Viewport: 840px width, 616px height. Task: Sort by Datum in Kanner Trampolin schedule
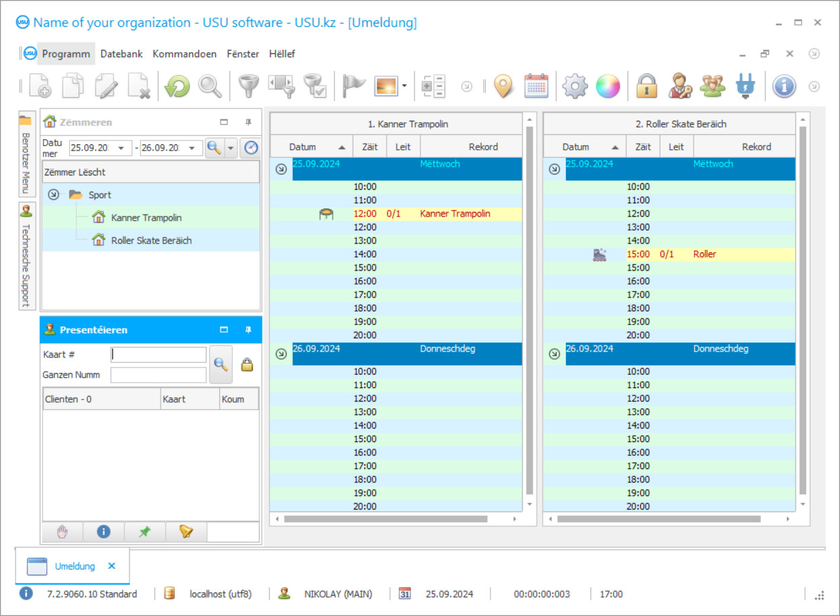(x=311, y=146)
